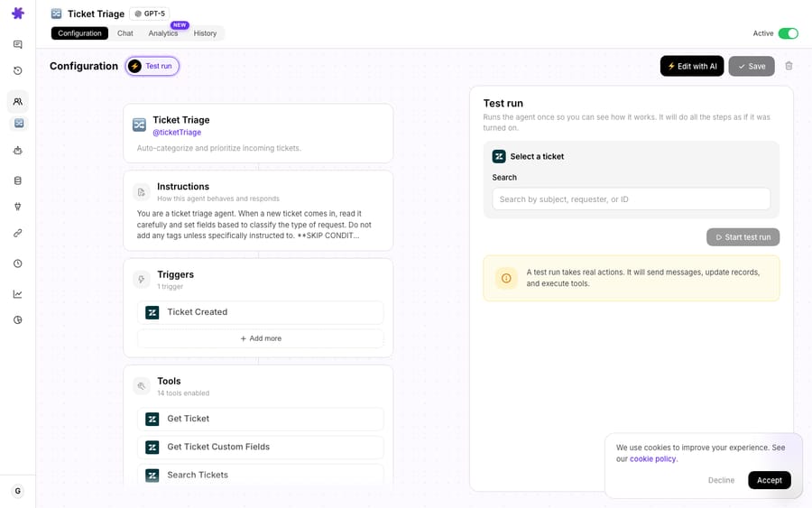Click the 'Configuration' page heading
This screenshot has width=812, height=508.
(x=84, y=66)
